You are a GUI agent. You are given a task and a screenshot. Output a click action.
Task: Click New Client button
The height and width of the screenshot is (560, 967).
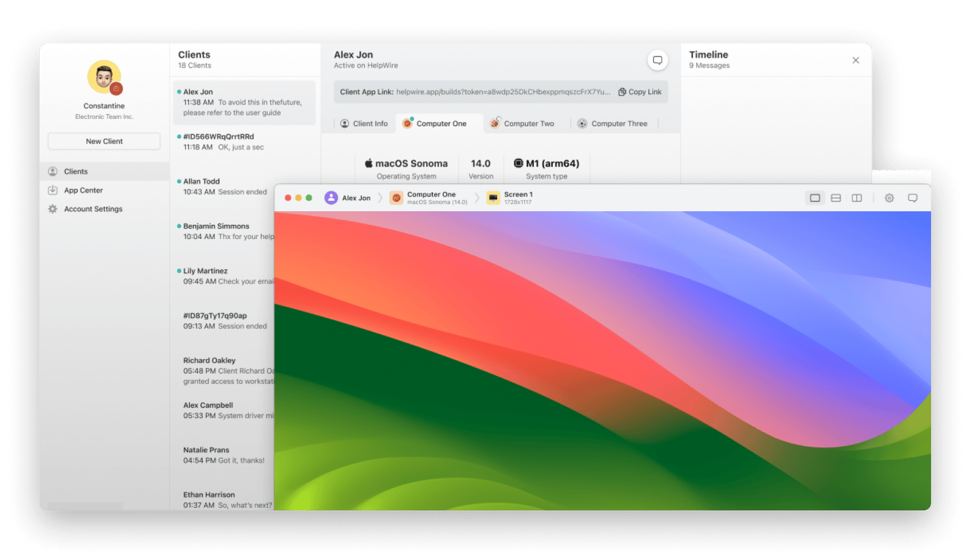click(x=104, y=141)
